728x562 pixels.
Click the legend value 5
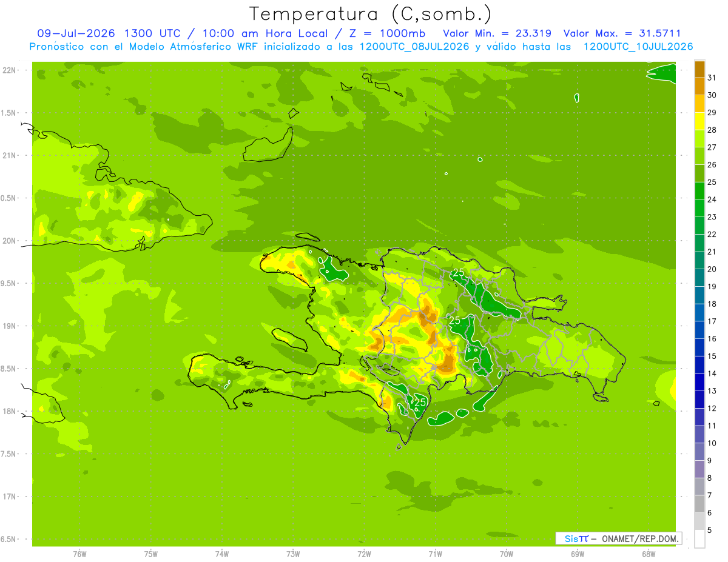click(710, 530)
